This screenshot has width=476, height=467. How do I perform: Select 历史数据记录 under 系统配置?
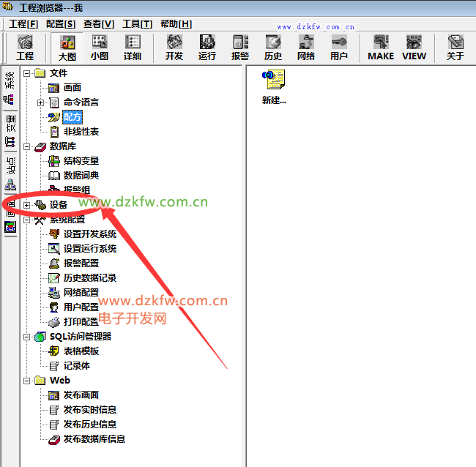point(89,278)
